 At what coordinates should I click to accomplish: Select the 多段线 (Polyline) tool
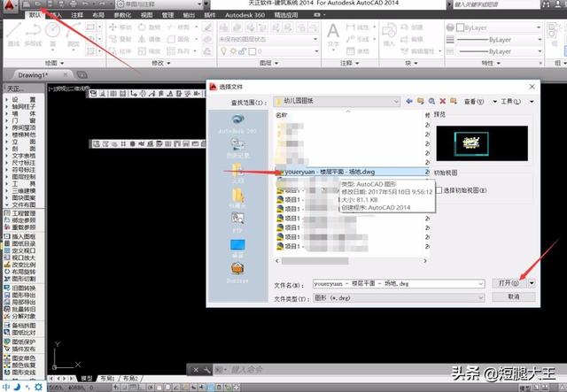[x=33, y=35]
